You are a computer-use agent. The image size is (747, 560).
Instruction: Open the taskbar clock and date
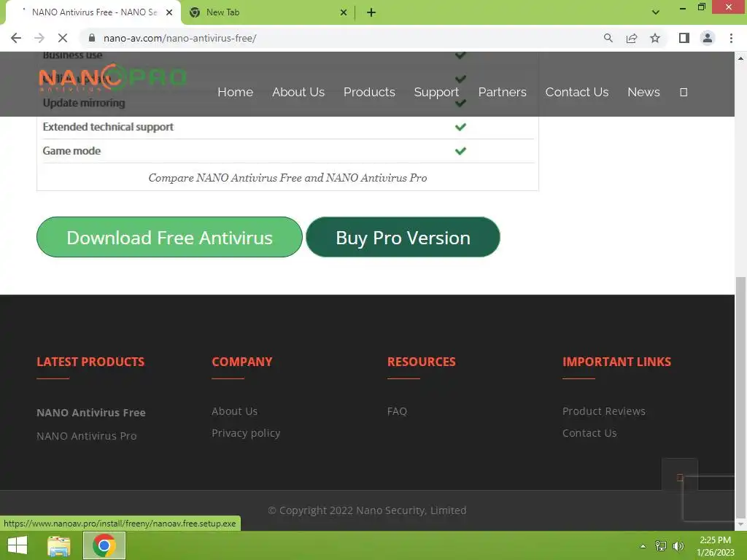click(716, 546)
